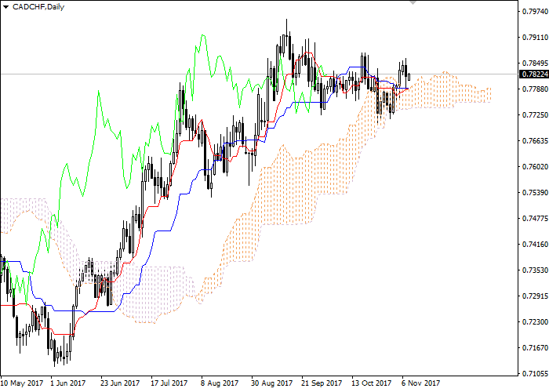
Task: Click the 0.71055 price scale label
Action: (x=535, y=374)
